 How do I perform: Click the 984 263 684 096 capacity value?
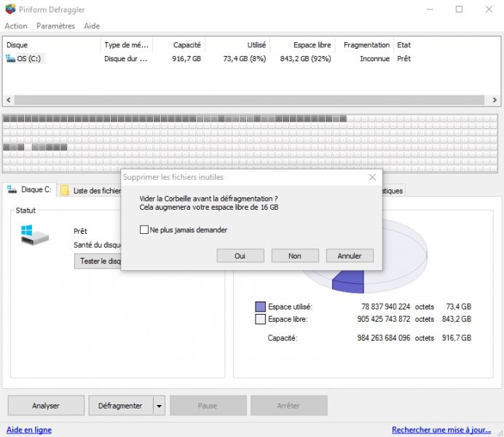384,338
